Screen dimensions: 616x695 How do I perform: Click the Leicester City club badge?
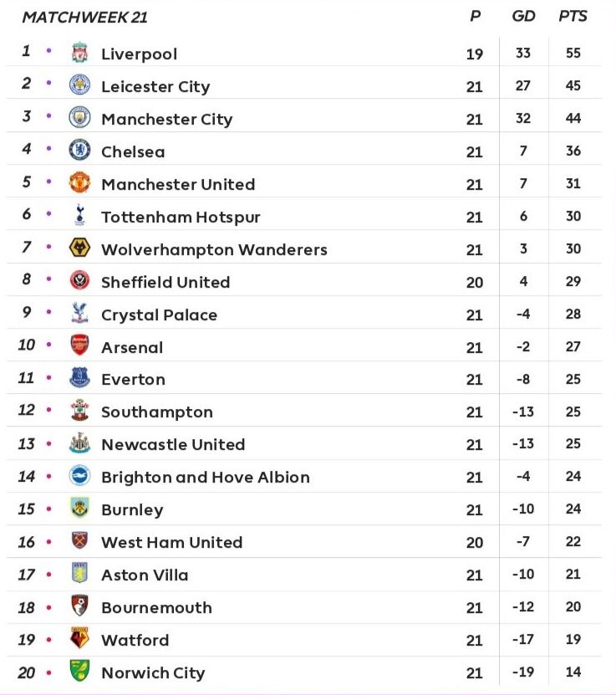[x=79, y=84]
